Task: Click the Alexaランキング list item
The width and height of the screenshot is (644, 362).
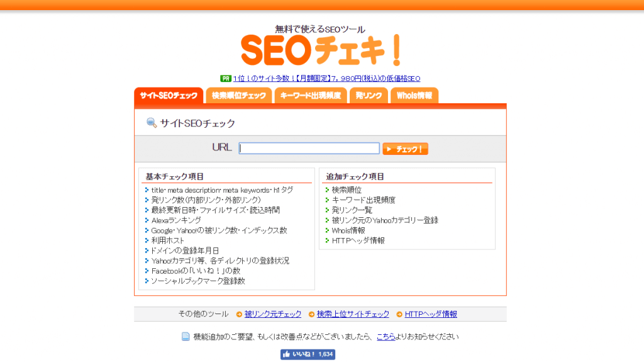Action: tap(176, 220)
